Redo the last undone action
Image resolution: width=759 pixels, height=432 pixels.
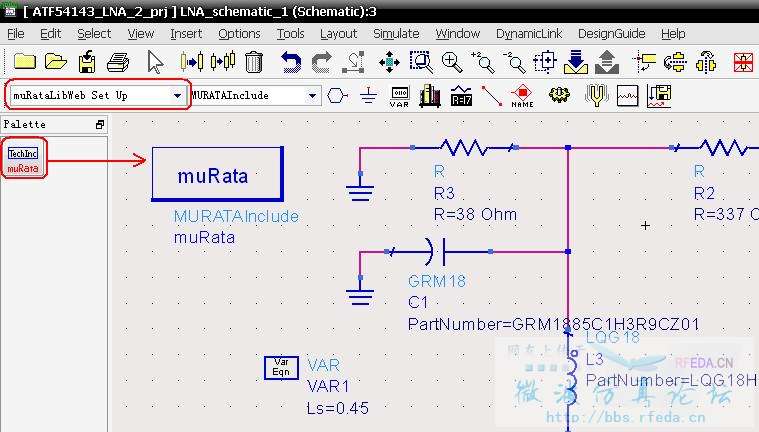pos(321,62)
